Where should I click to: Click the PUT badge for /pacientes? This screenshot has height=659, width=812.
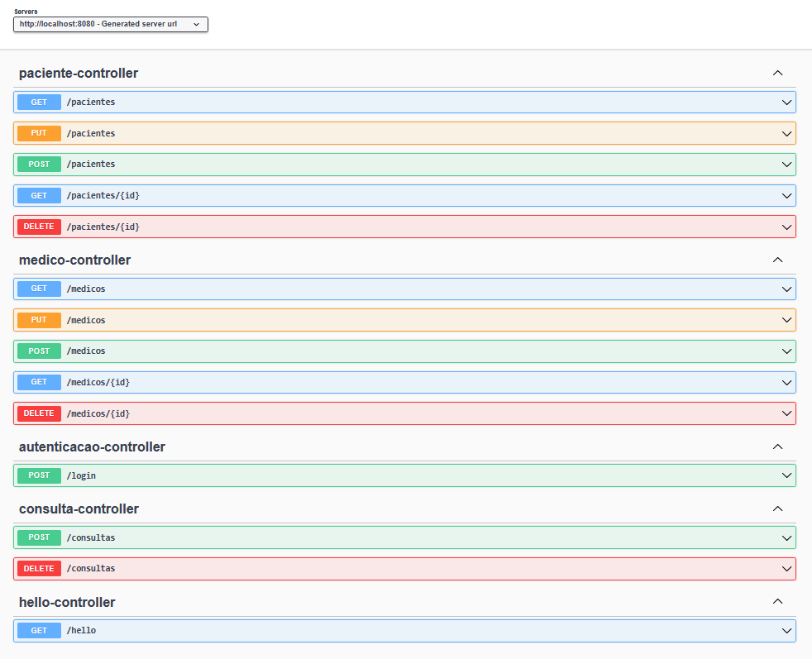coord(39,134)
